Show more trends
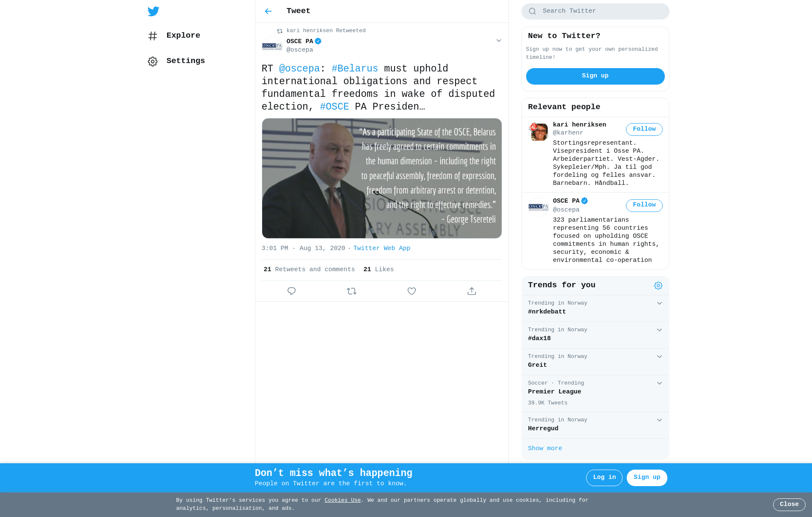 point(545,448)
